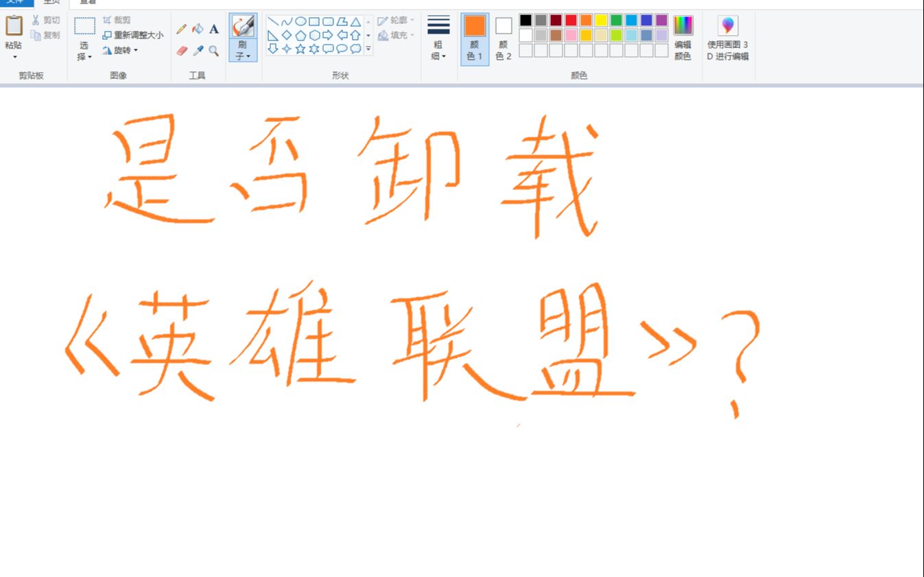Choose the Down arrow shape
924x577 pixels.
pyautogui.click(x=273, y=49)
